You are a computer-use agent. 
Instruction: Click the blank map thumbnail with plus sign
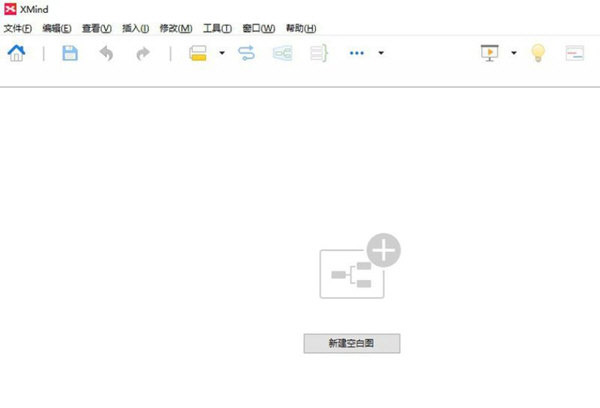357,268
